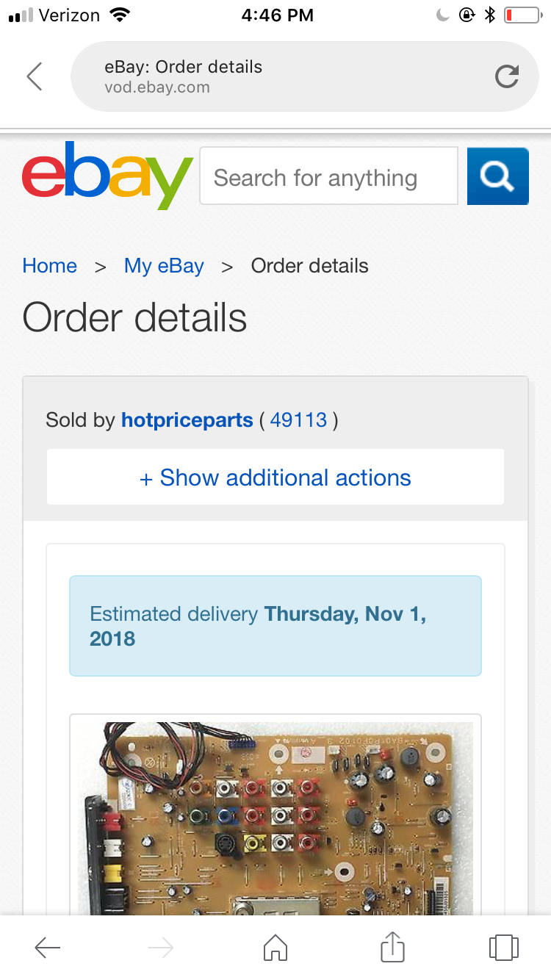Tap the Estimated delivery notice box
This screenshot has width=551, height=980.
tap(275, 626)
